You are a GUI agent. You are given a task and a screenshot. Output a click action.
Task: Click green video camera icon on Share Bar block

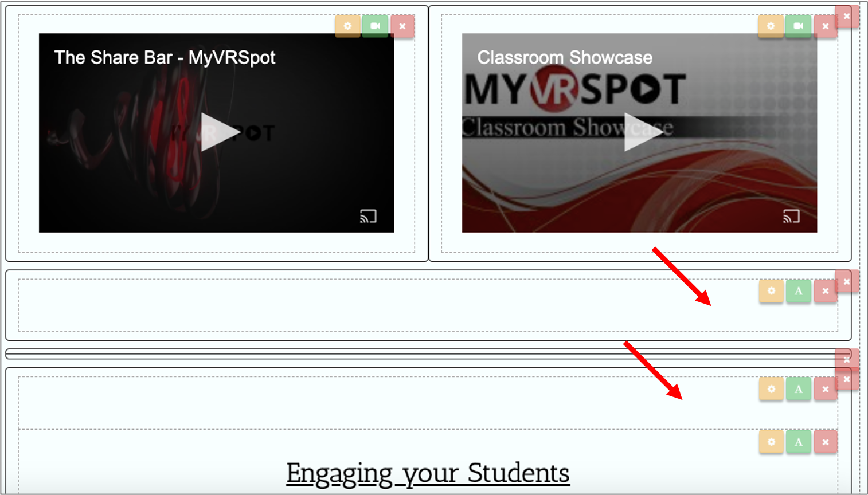pyautogui.click(x=375, y=26)
